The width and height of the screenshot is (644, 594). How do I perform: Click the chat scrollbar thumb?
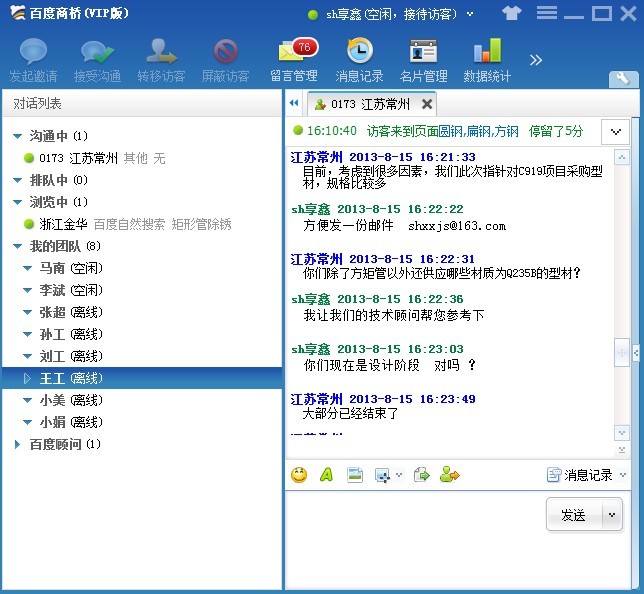621,352
